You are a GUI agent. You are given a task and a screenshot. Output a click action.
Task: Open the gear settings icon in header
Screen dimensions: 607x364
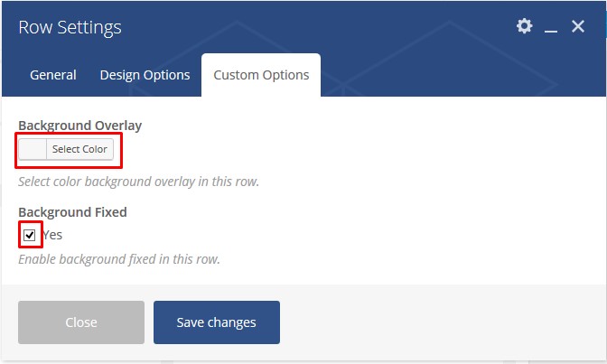(x=524, y=26)
